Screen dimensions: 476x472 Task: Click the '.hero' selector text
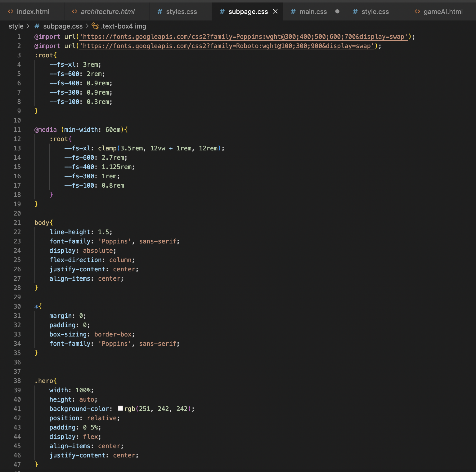44,381
